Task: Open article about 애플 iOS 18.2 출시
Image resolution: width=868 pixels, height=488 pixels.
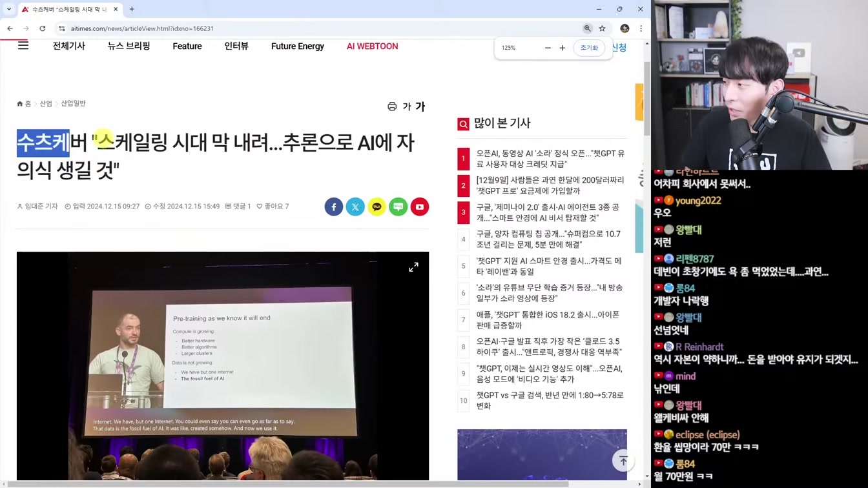Action: click(548, 320)
